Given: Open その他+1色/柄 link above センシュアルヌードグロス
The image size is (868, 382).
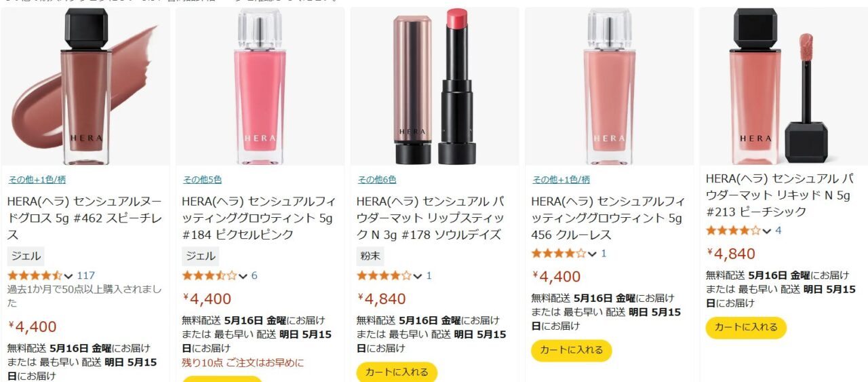Looking at the screenshot, I should [x=37, y=180].
